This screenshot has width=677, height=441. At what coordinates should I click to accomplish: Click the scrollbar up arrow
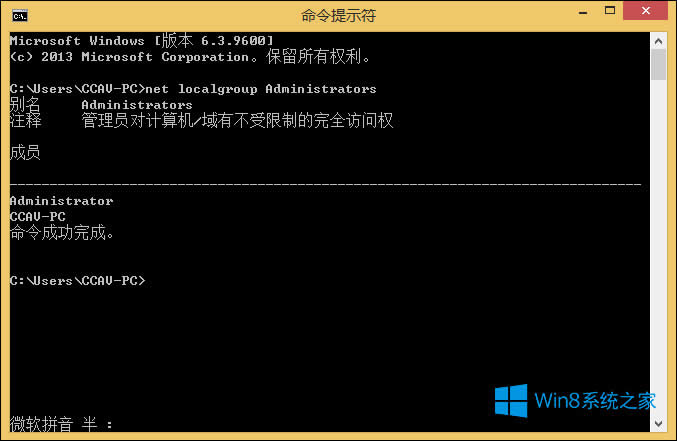(658, 40)
